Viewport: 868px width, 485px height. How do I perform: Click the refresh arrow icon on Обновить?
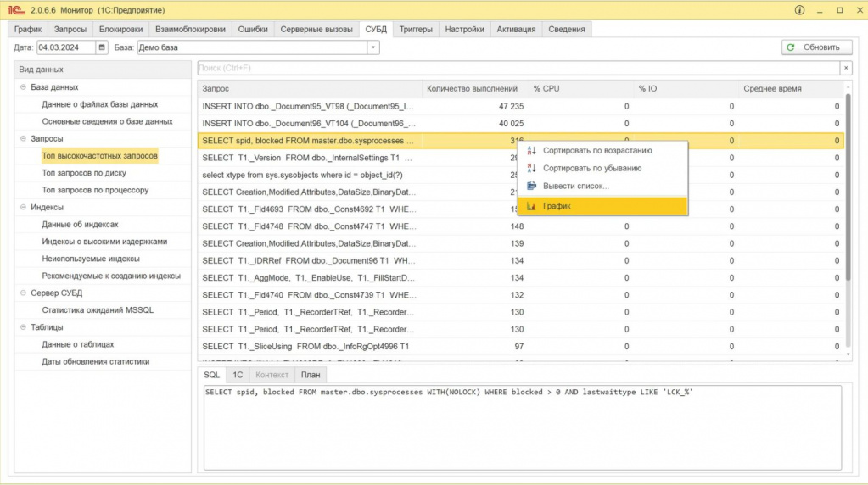(x=791, y=47)
